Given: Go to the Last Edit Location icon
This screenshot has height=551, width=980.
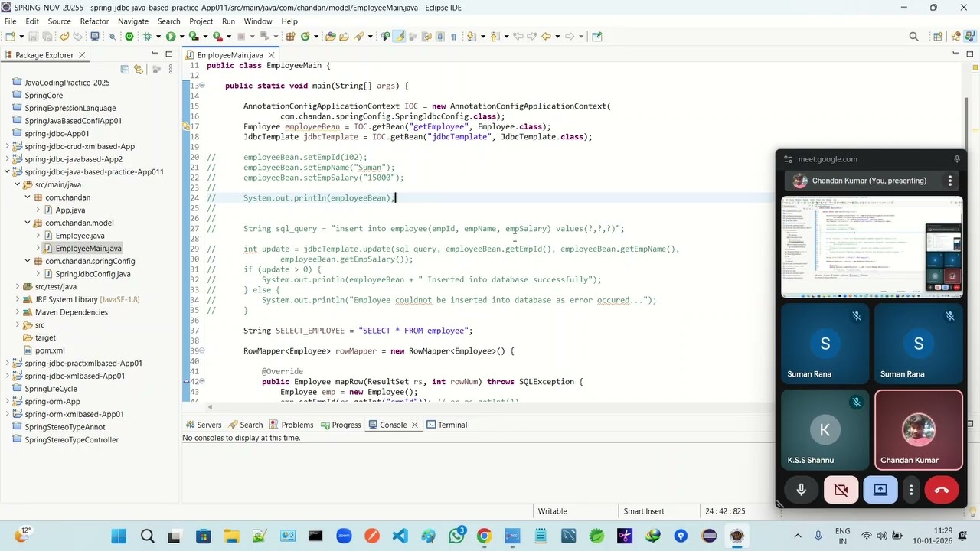Looking at the screenshot, I should click(518, 36).
